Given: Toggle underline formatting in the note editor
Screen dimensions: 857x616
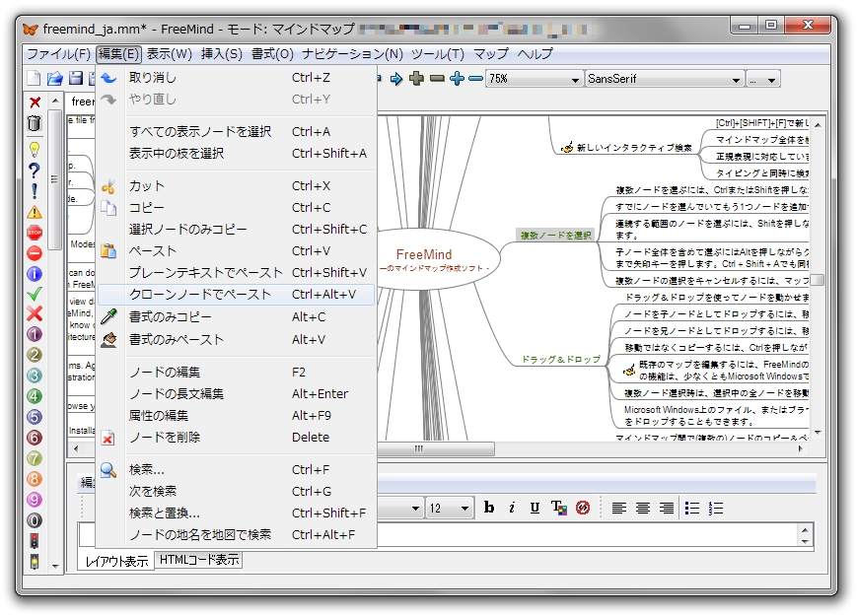Looking at the screenshot, I should (x=534, y=507).
